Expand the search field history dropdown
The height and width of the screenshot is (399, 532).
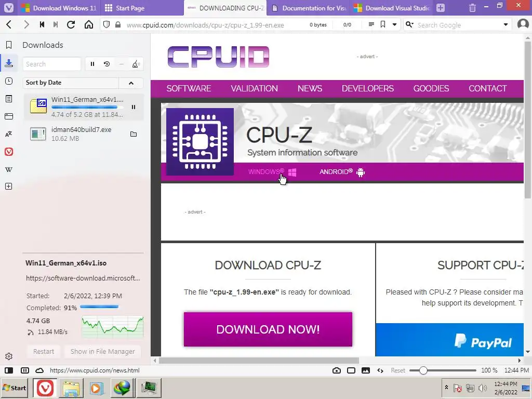506,25
